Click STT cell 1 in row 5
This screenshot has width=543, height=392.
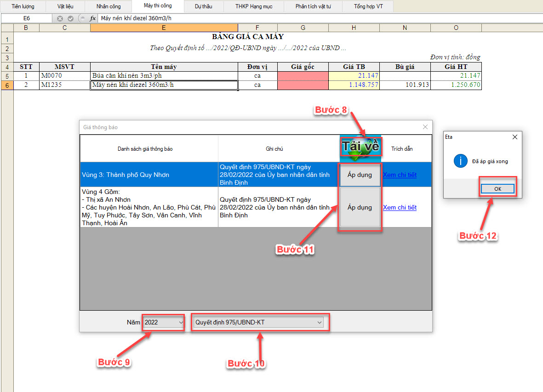26,76
